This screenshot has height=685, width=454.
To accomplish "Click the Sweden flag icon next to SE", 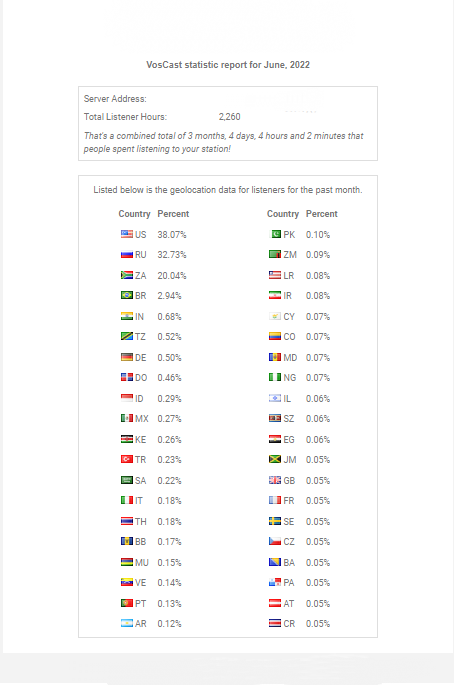I will 275,522.
